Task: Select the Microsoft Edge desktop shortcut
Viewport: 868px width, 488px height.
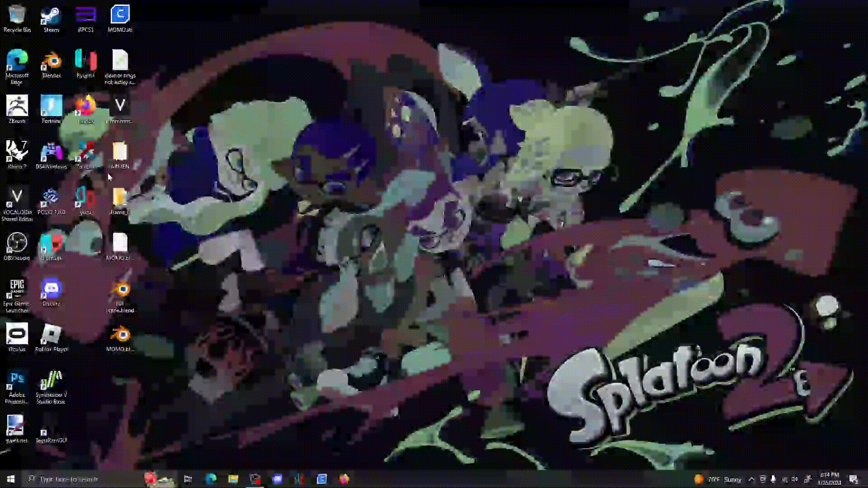Action: pos(17,67)
